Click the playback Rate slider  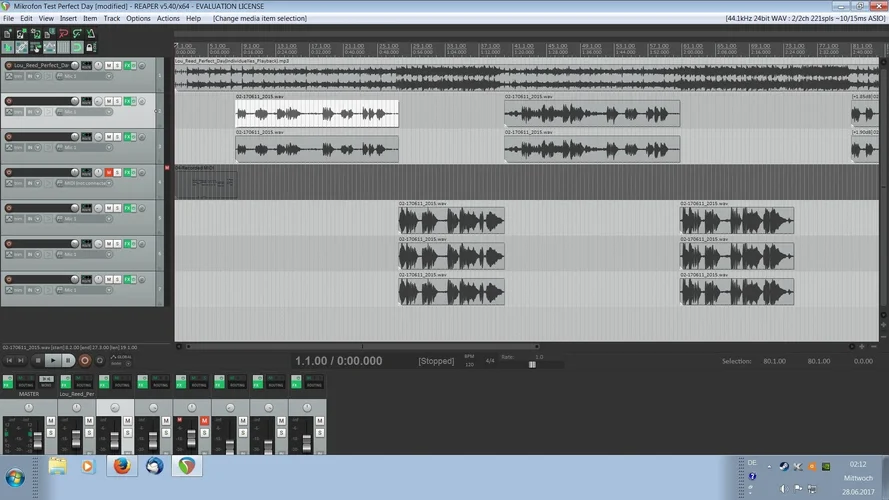coord(532,364)
